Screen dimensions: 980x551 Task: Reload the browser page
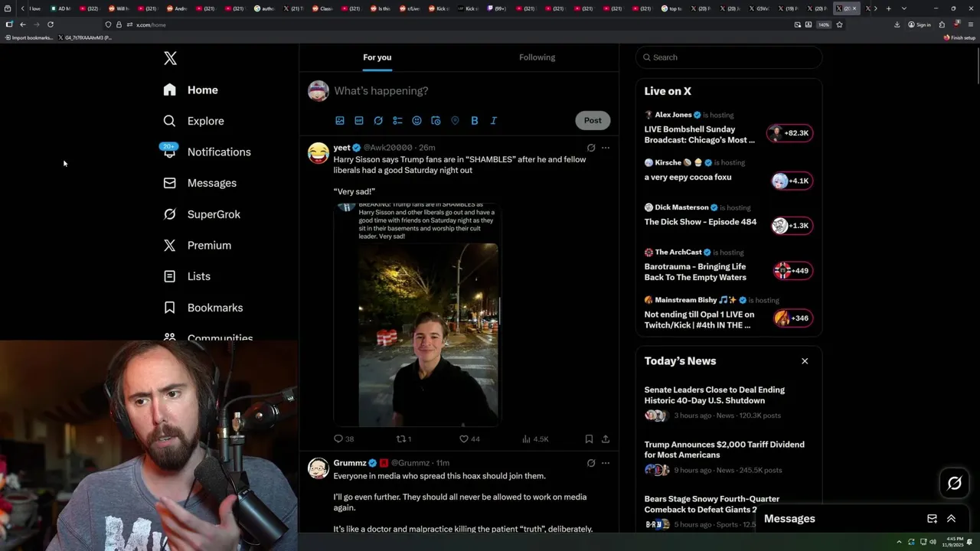51,24
